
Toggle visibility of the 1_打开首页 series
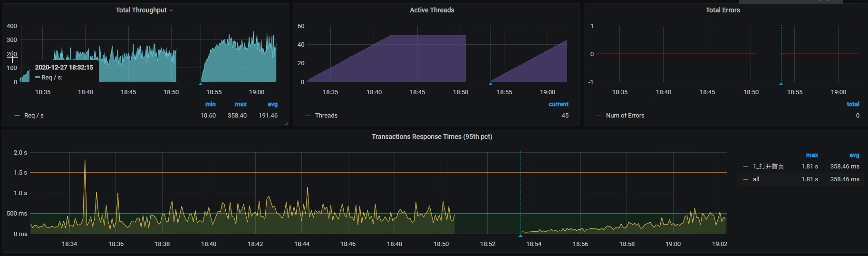pos(768,167)
